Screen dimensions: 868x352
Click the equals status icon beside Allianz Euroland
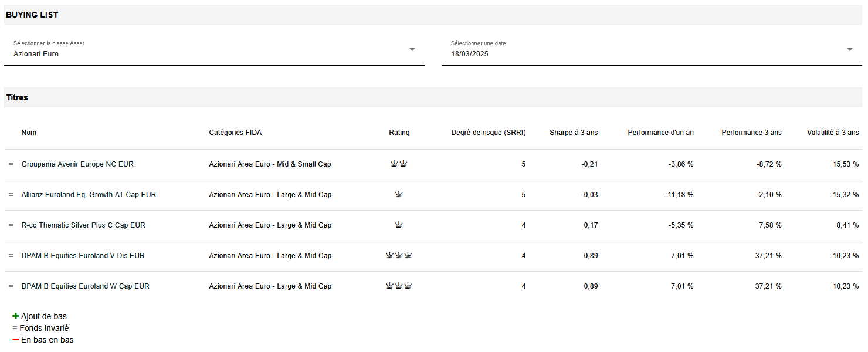pyautogui.click(x=11, y=195)
